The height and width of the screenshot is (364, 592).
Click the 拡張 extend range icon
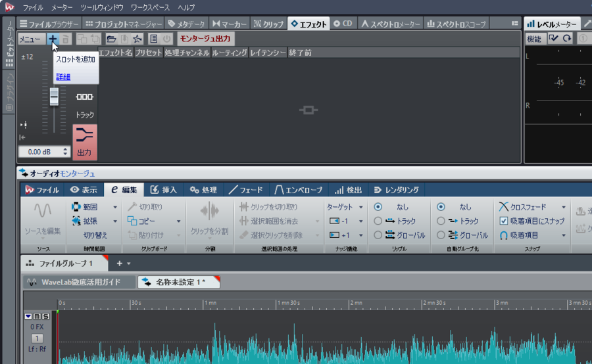[x=76, y=221]
